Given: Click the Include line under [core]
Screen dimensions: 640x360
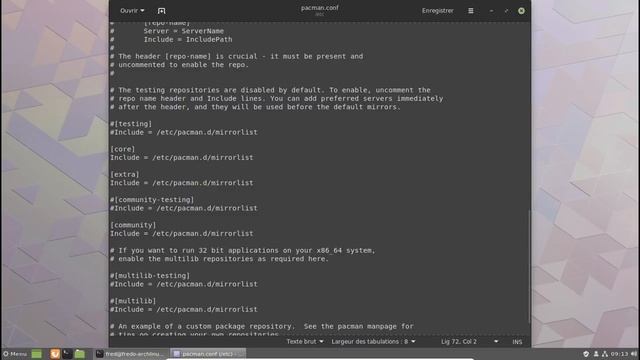Looking at the screenshot, I should click(182, 158).
